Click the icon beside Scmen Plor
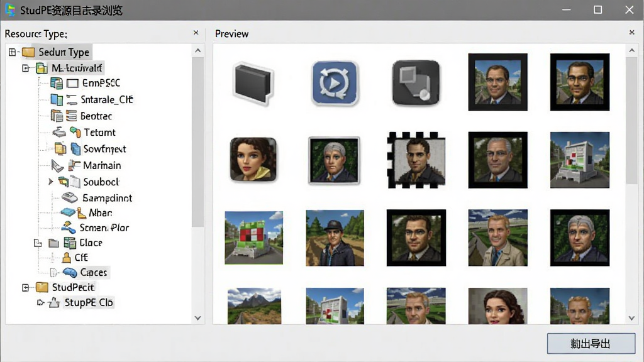Viewport: 644px width, 362px height. (69, 228)
